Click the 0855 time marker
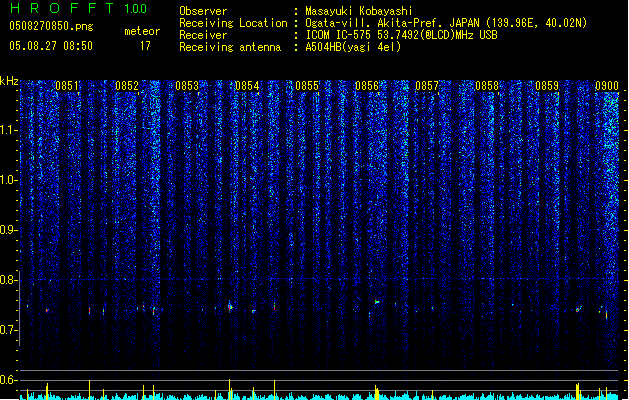 (307, 86)
